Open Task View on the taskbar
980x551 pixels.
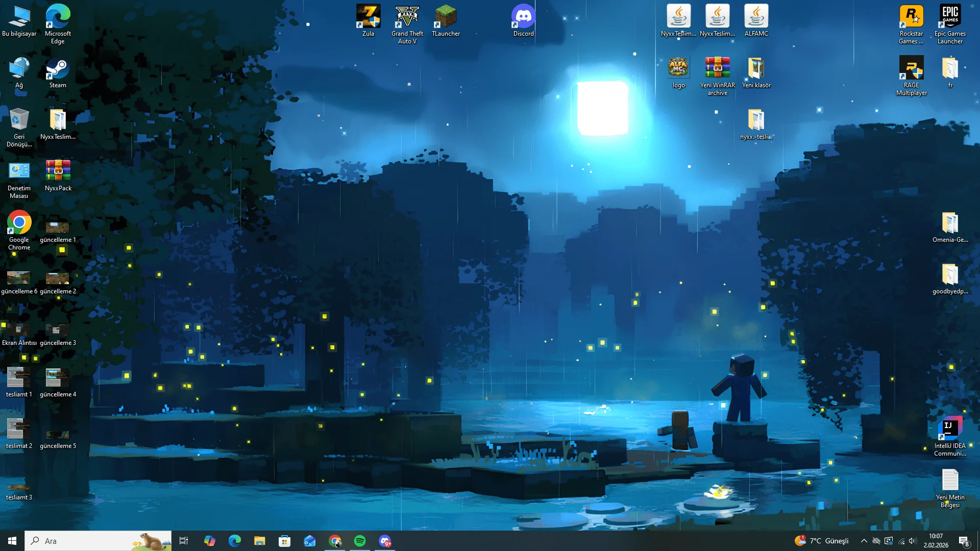coord(184,541)
